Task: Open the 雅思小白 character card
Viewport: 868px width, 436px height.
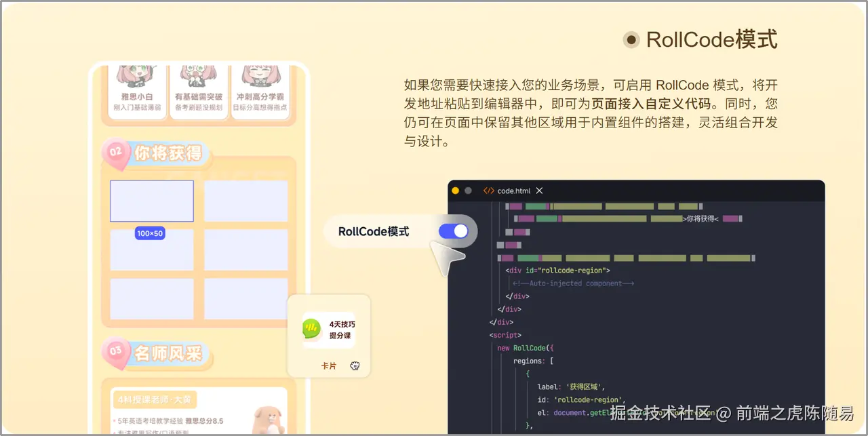Action: (x=137, y=92)
